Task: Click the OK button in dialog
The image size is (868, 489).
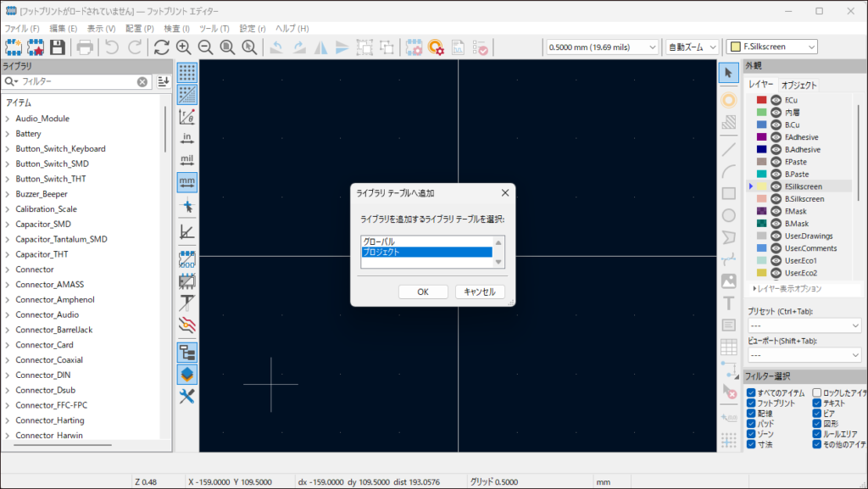Action: click(422, 292)
